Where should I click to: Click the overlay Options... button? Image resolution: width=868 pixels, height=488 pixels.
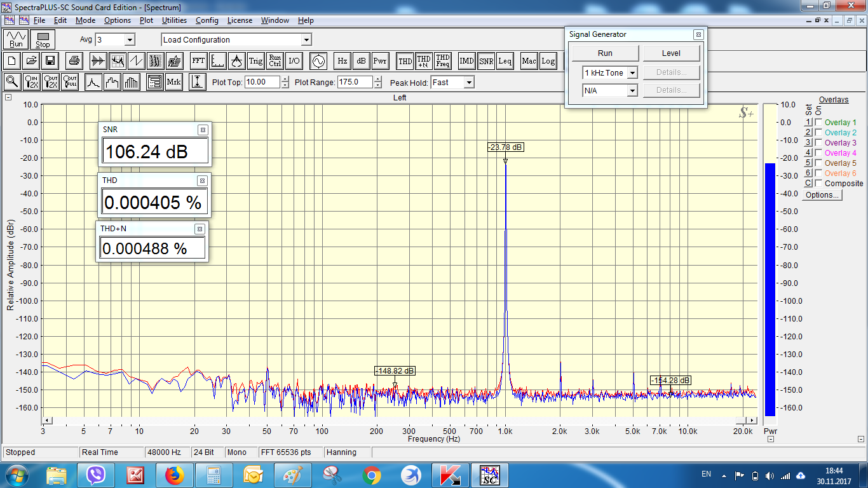(822, 195)
